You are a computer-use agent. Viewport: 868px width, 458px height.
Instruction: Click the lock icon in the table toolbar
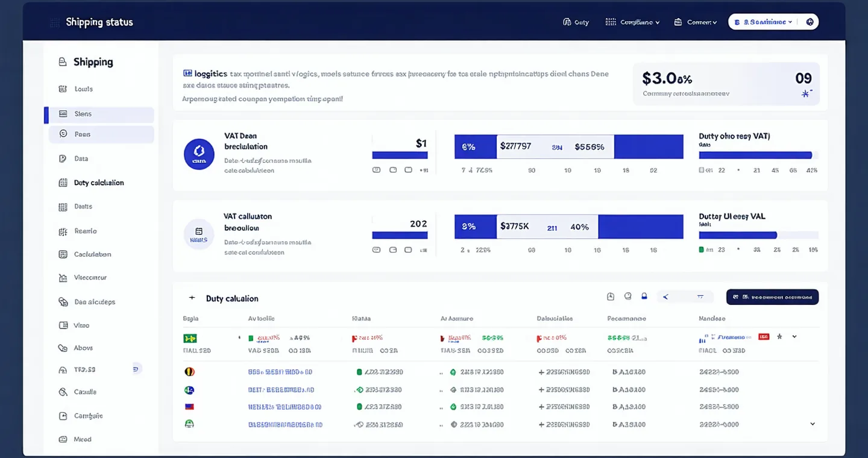[x=644, y=296]
